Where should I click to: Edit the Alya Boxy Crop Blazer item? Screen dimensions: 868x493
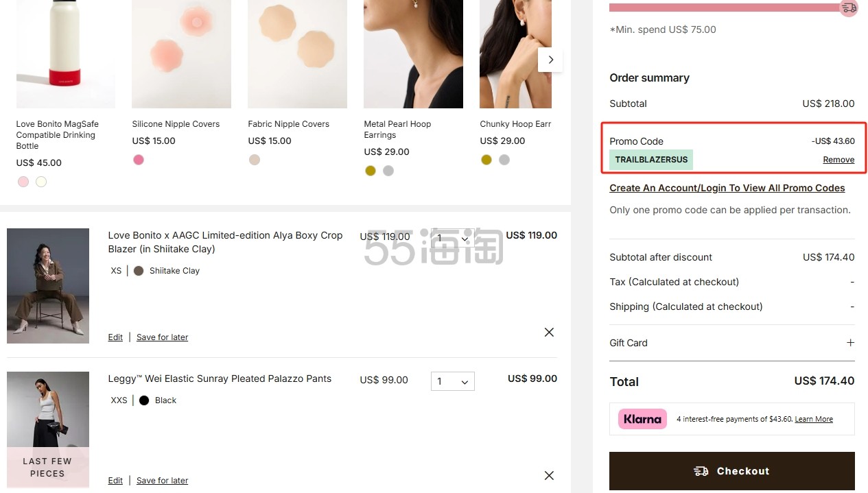[115, 337]
